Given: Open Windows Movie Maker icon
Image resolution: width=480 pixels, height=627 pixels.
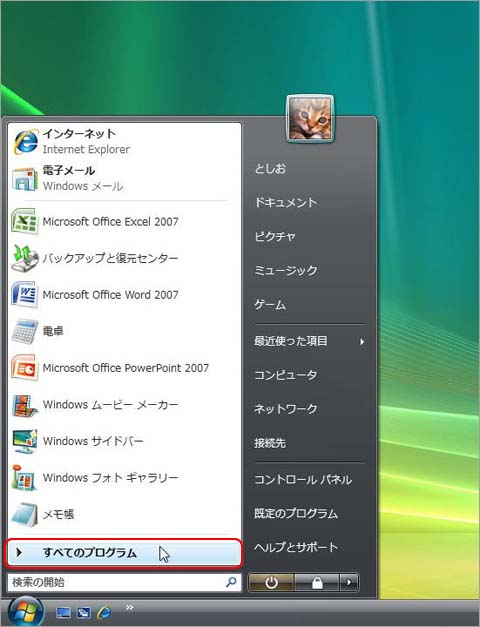Looking at the screenshot, I should pyautogui.click(x=25, y=405).
